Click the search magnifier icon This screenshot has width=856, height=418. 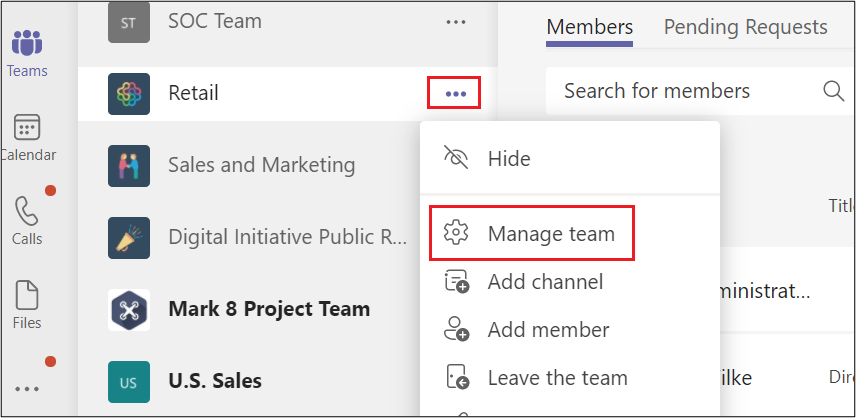click(834, 91)
